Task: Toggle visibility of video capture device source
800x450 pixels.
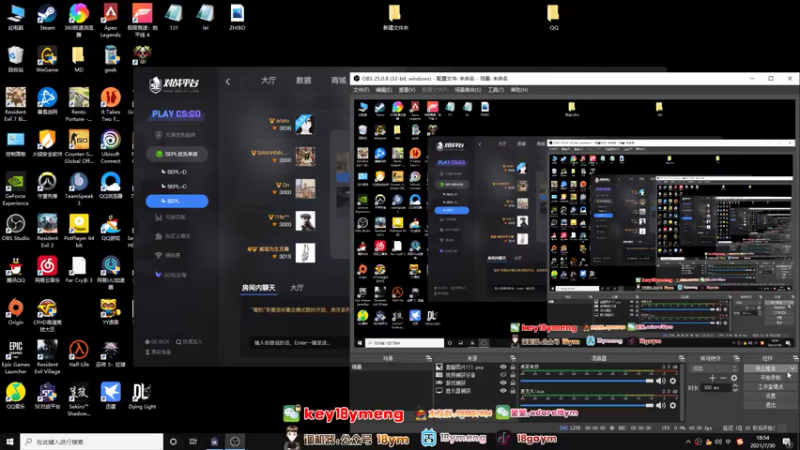Action: pyautogui.click(x=503, y=374)
